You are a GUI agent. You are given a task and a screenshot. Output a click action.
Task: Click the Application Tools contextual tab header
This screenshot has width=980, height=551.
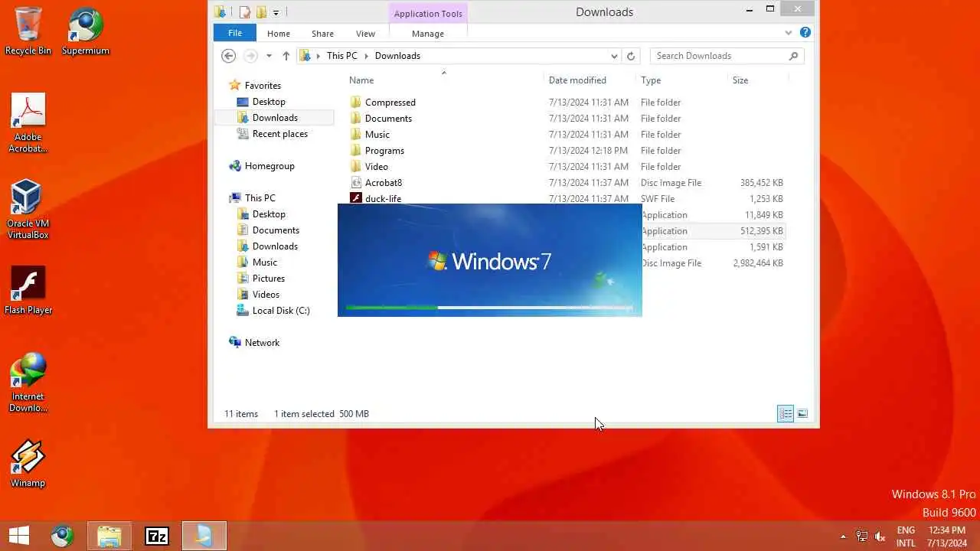(428, 14)
